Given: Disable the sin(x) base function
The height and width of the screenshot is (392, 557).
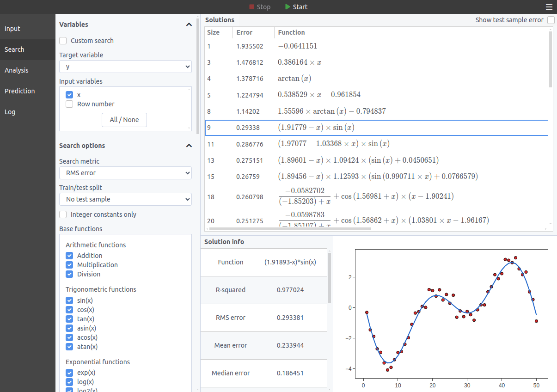Looking at the screenshot, I should click(x=69, y=300).
